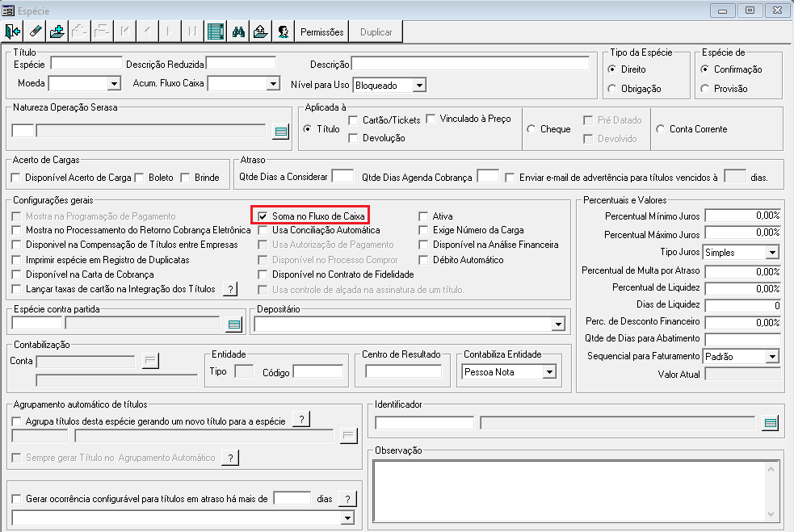
Task: Open Espécie contra partida lookup icon
Action: pyautogui.click(x=233, y=325)
